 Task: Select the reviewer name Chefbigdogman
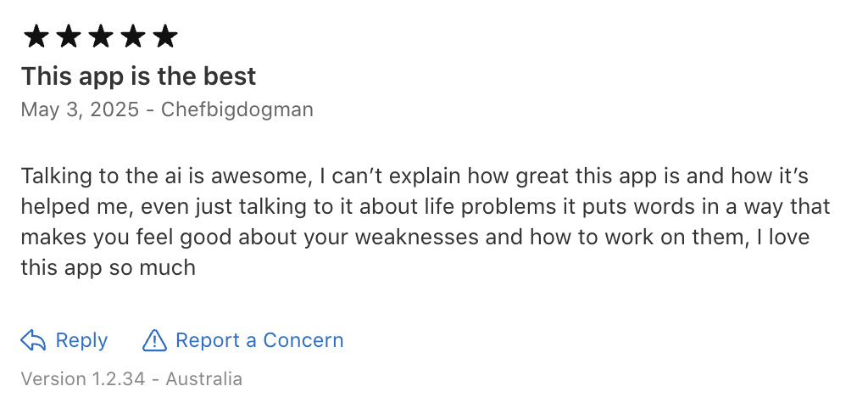(236, 109)
